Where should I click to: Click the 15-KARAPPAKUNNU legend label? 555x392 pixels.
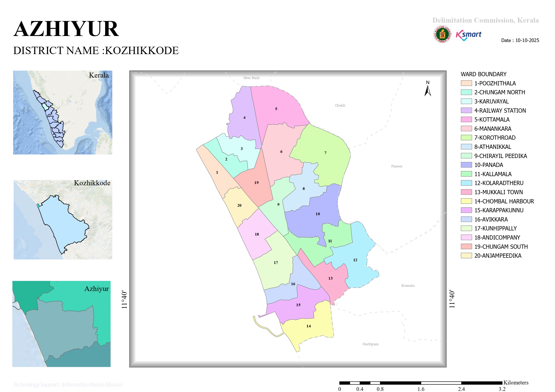(499, 210)
